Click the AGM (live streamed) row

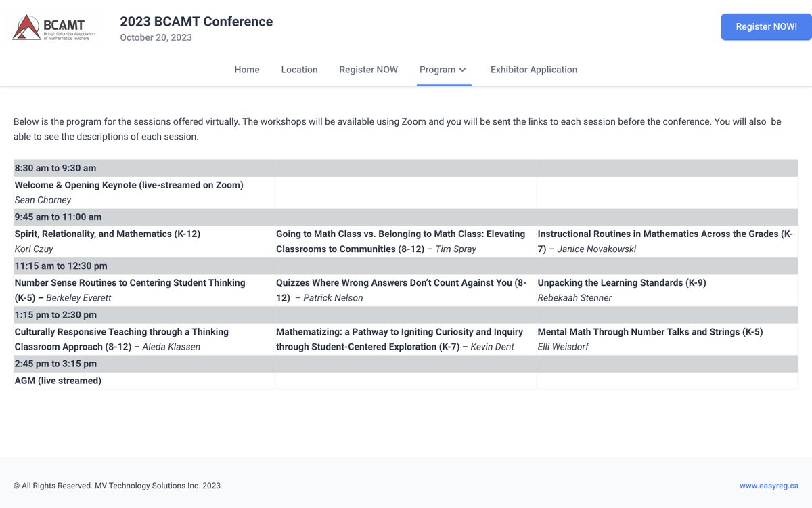point(58,380)
